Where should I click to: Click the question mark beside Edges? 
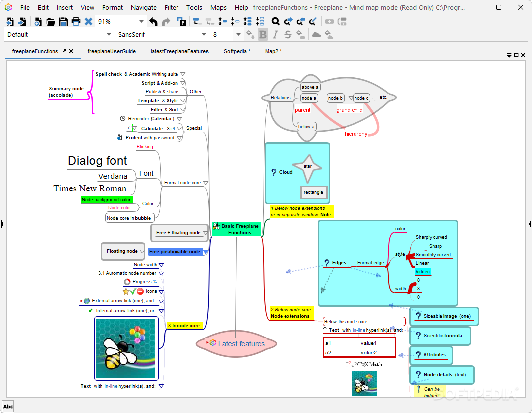tap(327, 263)
